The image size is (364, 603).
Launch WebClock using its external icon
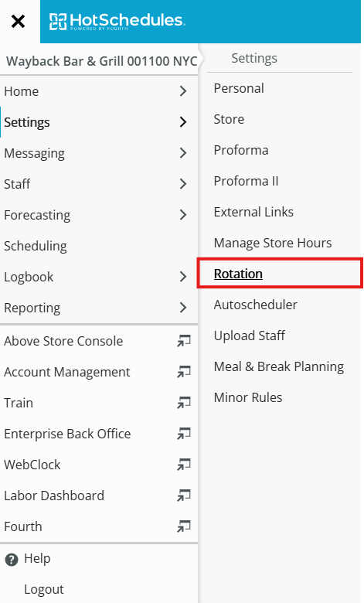tap(184, 465)
